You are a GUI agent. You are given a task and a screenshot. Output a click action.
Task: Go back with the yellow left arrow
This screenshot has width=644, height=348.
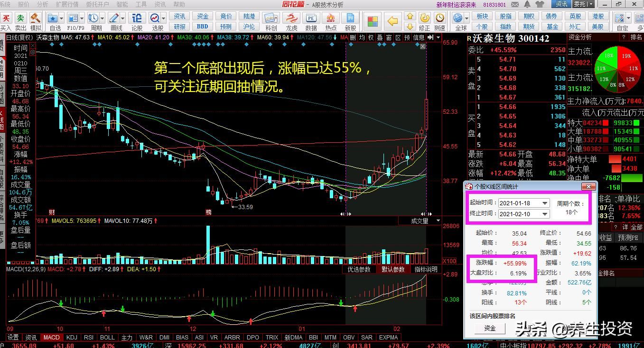tap(392, 21)
